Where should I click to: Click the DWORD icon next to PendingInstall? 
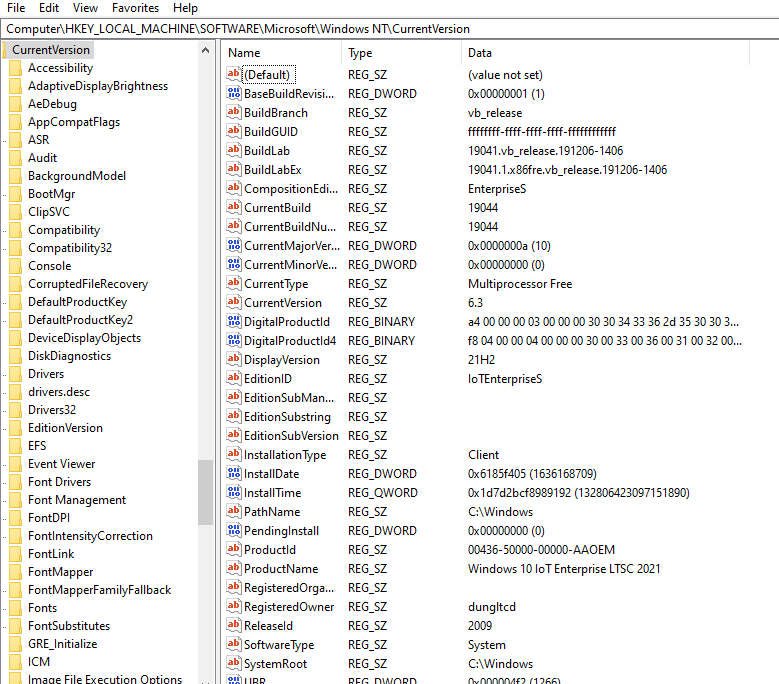click(234, 530)
